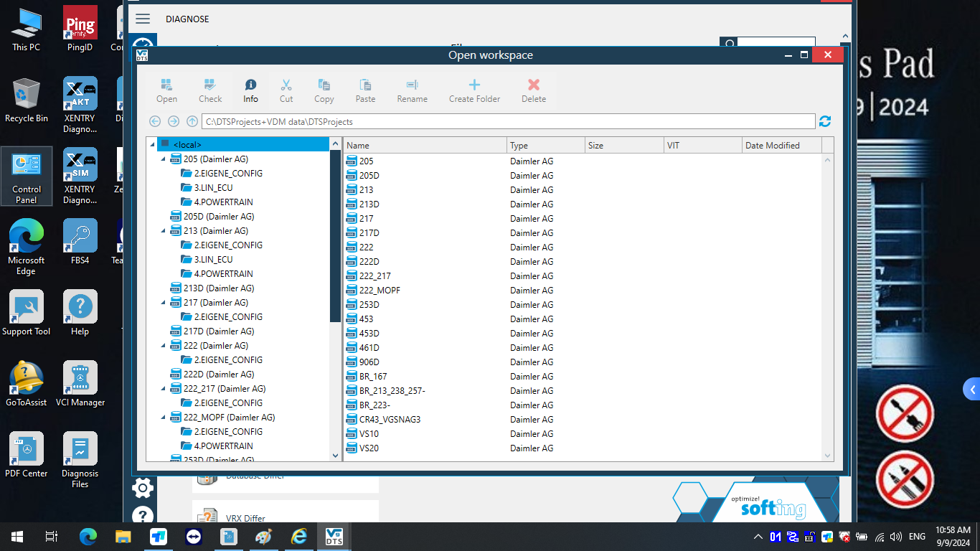
Task: Open the navigation hamburger menu
Action: tap(143, 19)
